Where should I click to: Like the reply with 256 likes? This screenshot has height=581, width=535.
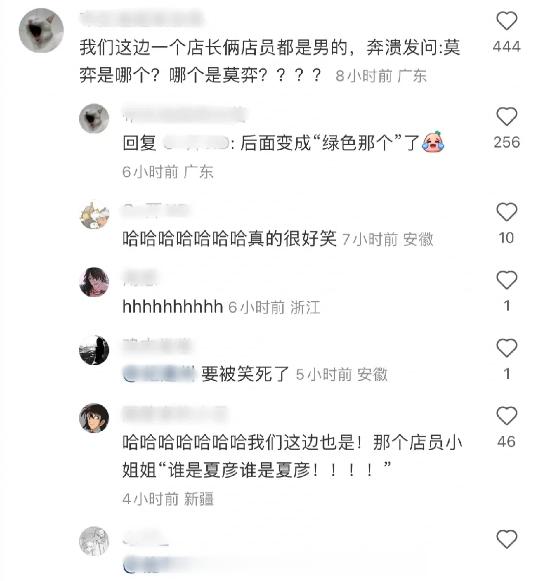tap(506, 116)
